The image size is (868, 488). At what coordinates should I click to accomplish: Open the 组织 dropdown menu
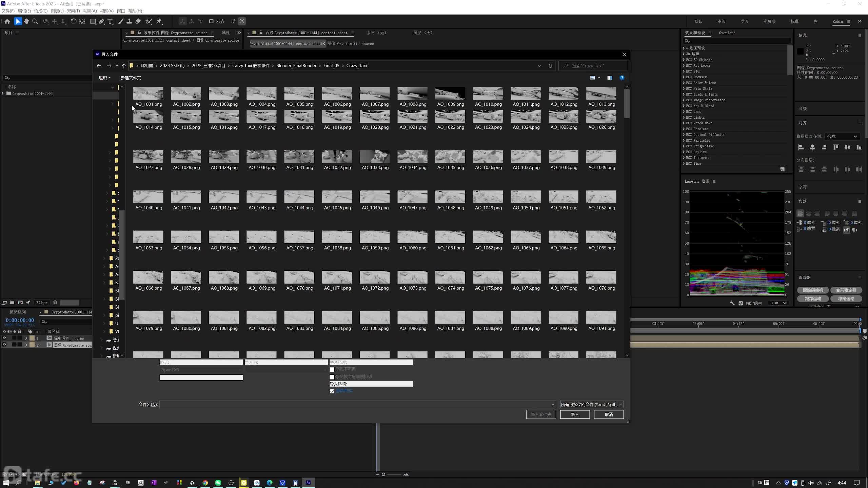pos(104,78)
